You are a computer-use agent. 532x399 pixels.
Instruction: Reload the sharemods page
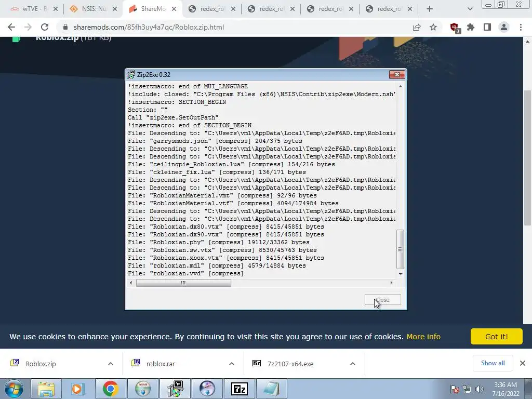pyautogui.click(x=45, y=27)
